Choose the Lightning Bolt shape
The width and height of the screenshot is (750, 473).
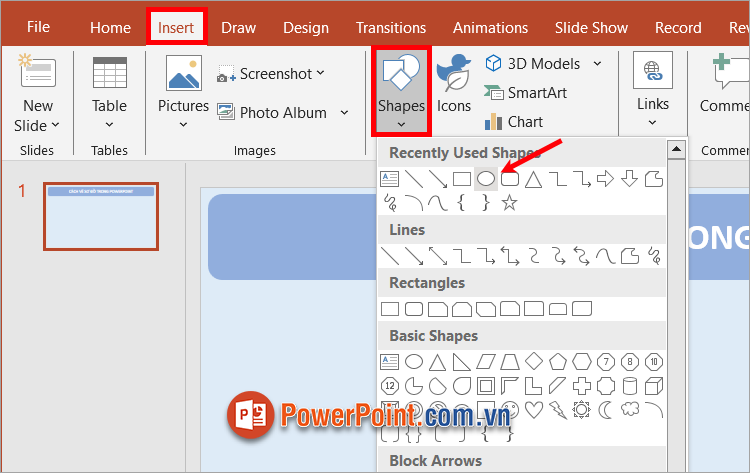(558, 410)
